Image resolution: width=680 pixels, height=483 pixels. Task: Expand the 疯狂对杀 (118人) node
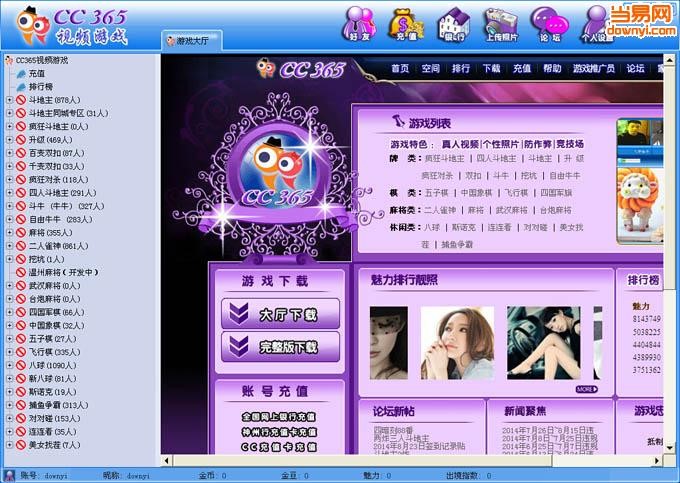(x=9, y=179)
